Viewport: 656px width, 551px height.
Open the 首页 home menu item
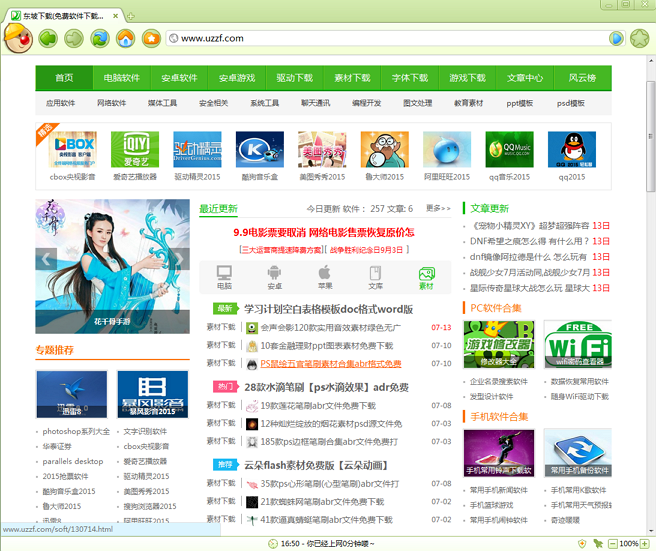pyautogui.click(x=64, y=78)
